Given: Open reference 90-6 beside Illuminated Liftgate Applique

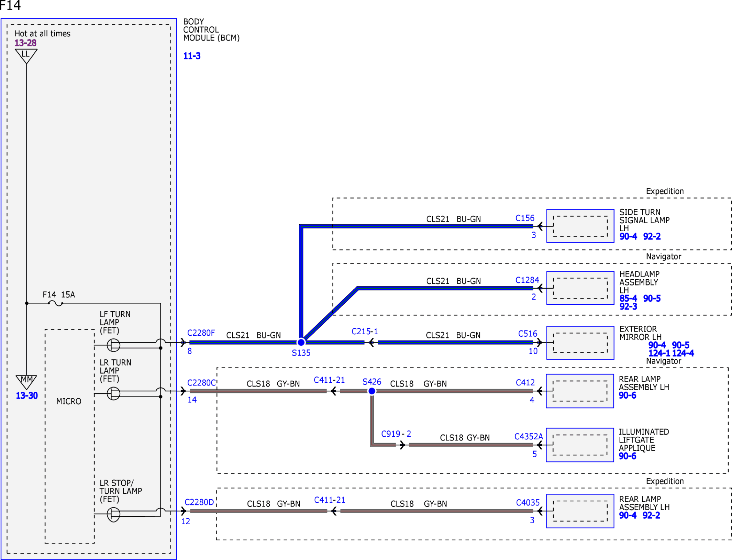Looking at the screenshot, I should (628, 456).
